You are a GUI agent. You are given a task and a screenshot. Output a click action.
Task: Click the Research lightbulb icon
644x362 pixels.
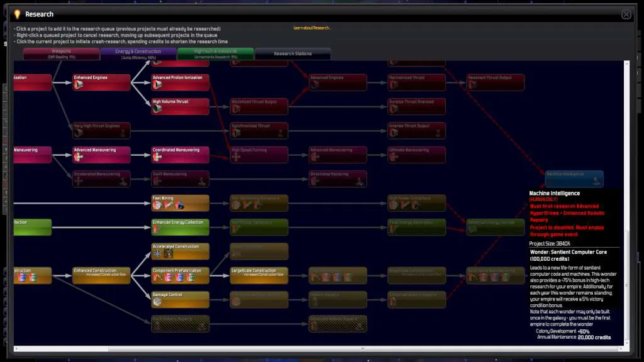17,14
